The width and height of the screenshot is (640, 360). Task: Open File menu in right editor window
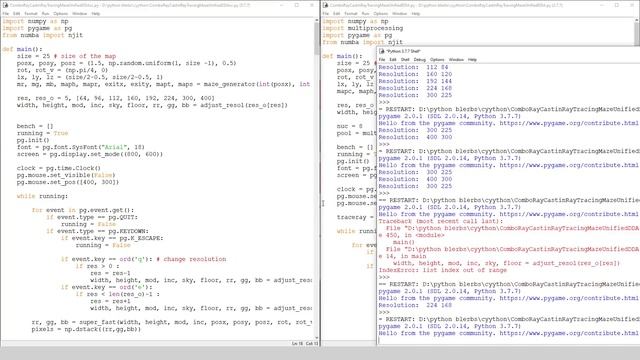coord(326,13)
